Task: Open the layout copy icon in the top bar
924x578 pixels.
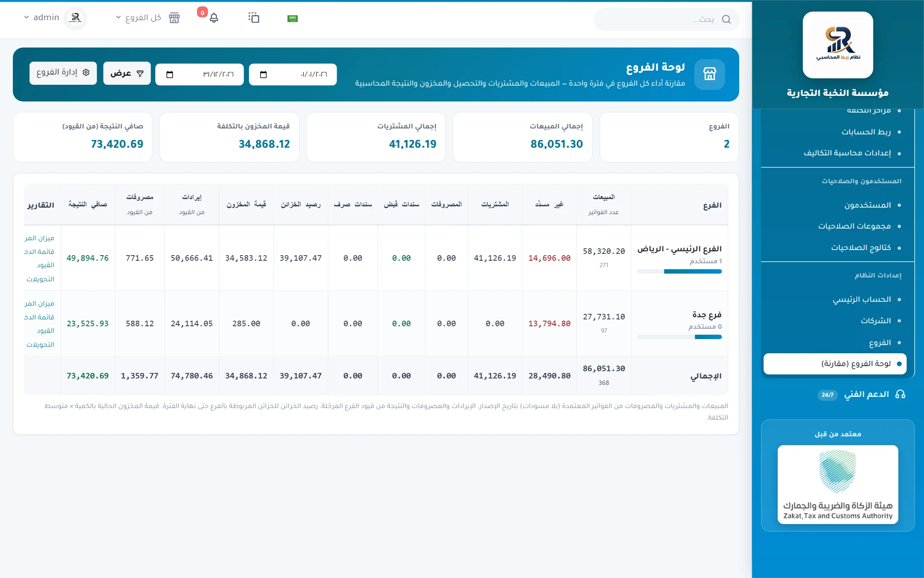Action: tap(254, 18)
